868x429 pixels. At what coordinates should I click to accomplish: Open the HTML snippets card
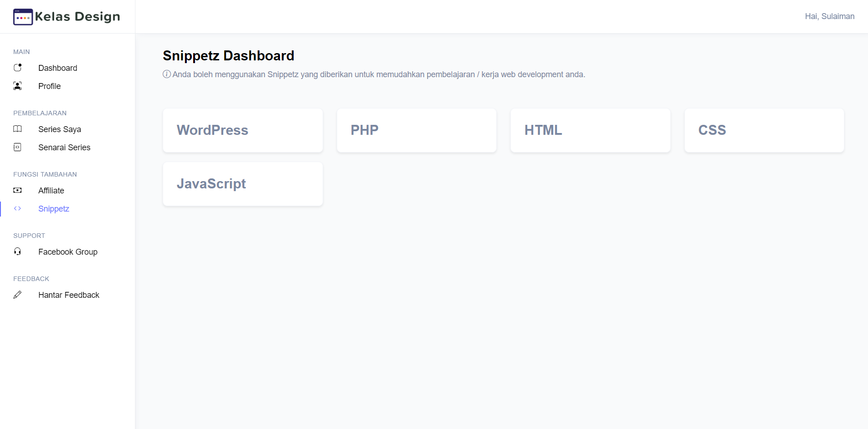(590, 130)
